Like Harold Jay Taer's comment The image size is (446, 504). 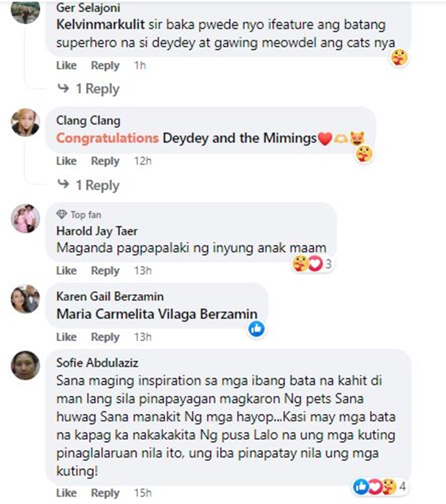[x=66, y=270]
